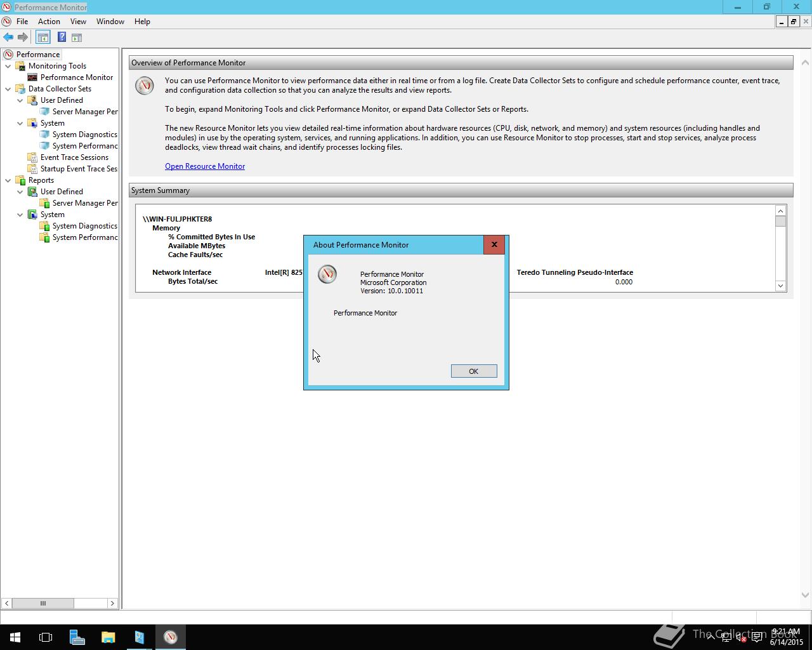812x650 pixels.
Task: Select System Performance icon under Data Collector Sets
Action: coord(44,146)
